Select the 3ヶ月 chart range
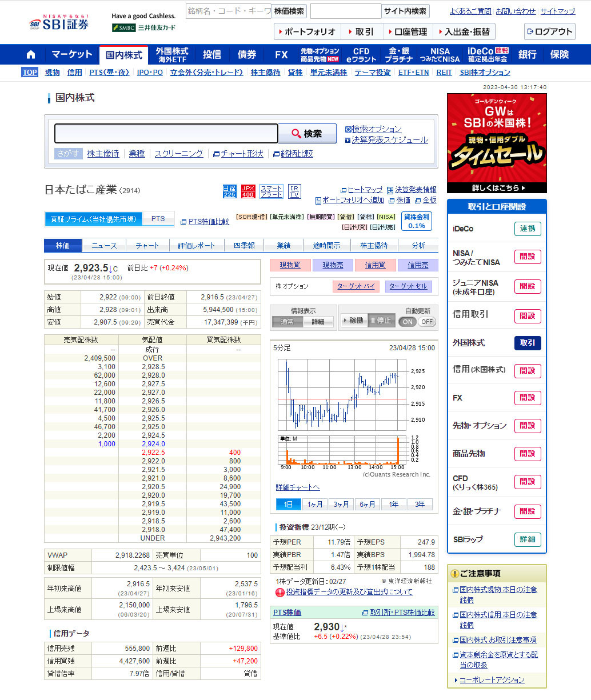This screenshot has width=591, height=700. tap(341, 505)
